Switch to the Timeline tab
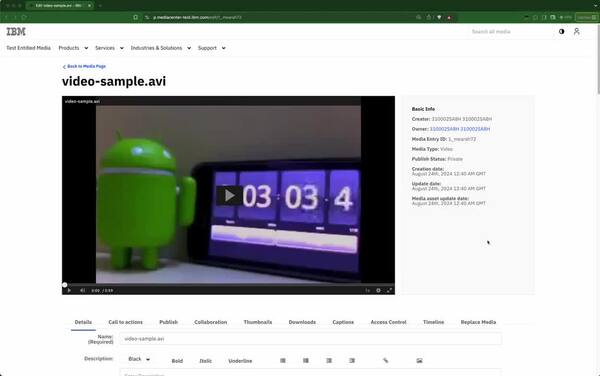The width and height of the screenshot is (600, 376). click(433, 322)
